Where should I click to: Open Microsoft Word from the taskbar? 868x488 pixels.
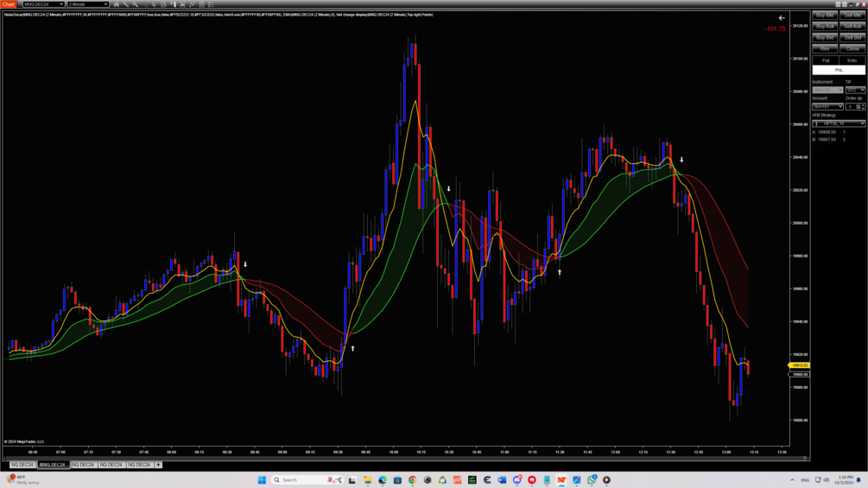[x=502, y=479]
